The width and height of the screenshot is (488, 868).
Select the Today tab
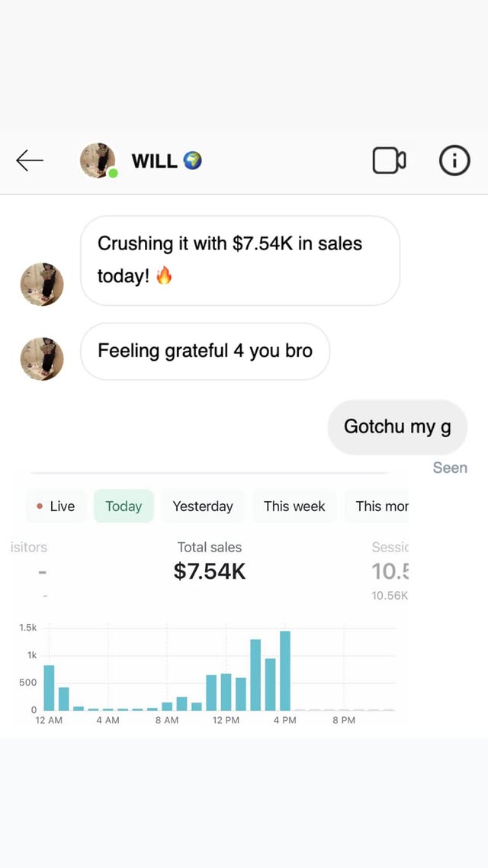[124, 506]
